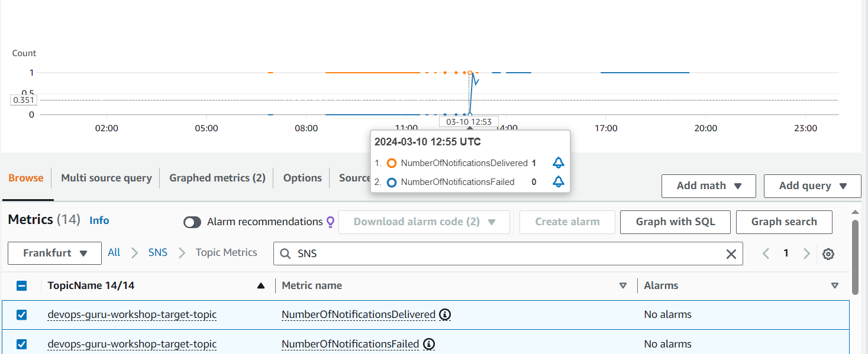Uncheck the NumberOfNotificationsFailed row checkbox
This screenshot has width=868, height=354.
(x=22, y=344)
